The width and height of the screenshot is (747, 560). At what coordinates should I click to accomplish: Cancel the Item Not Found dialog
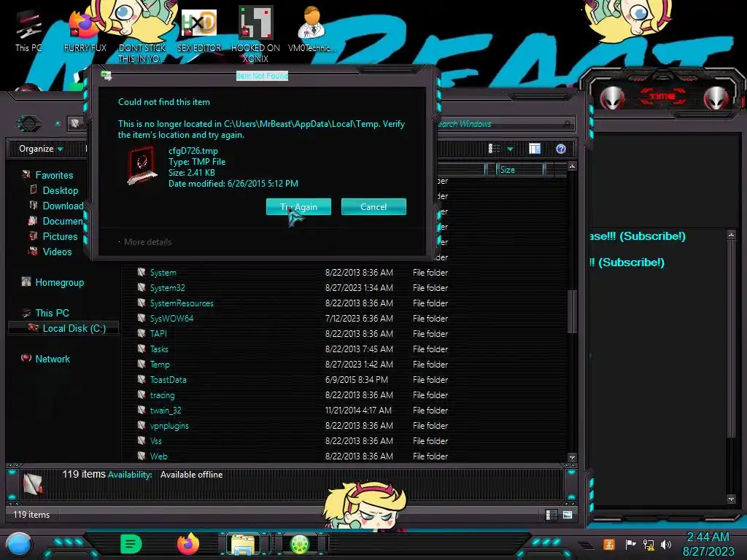373,206
